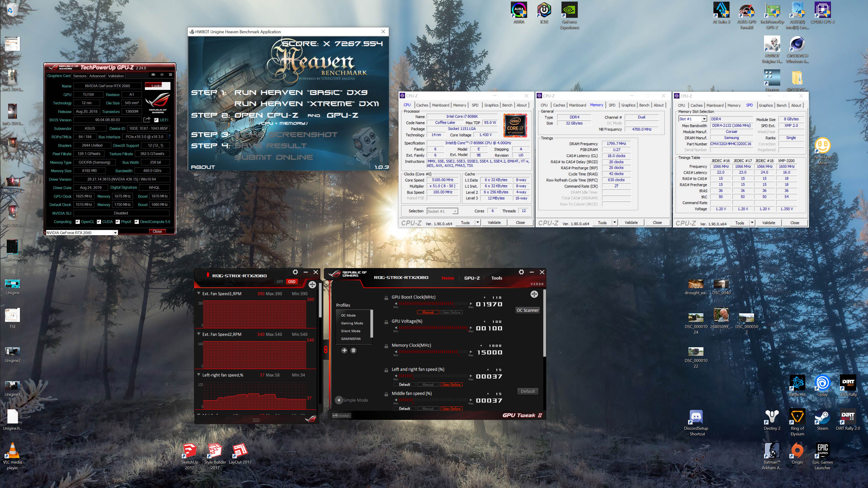This screenshot has width=868, height=488.
Task: Open the GPU selection dropdown in GPU-Z
Action: (x=115, y=233)
